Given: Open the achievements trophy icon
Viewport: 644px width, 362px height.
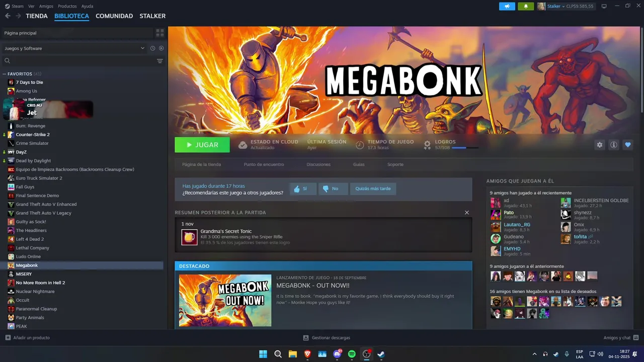Looking at the screenshot, I should (x=427, y=145).
